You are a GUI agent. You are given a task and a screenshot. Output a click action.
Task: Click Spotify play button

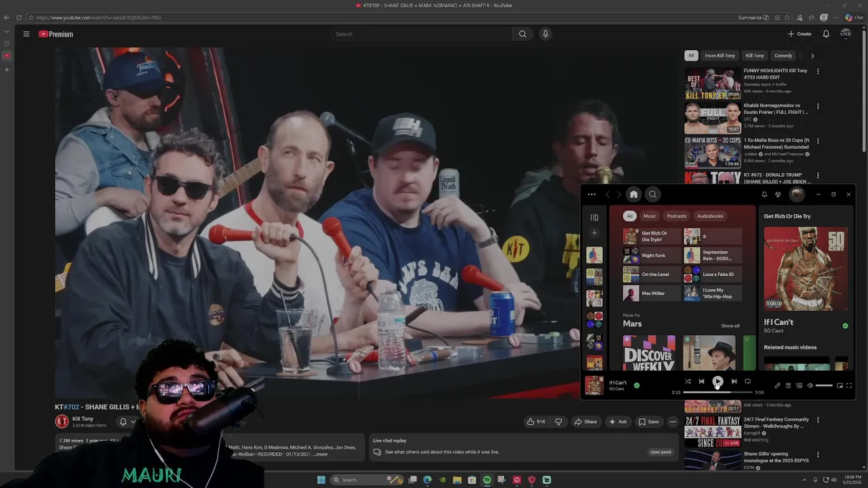pos(717,382)
